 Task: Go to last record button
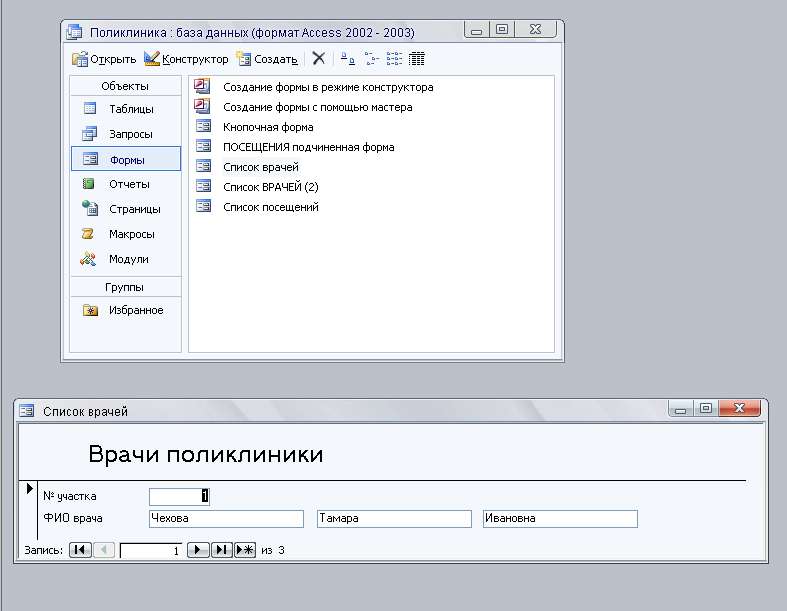(221, 550)
